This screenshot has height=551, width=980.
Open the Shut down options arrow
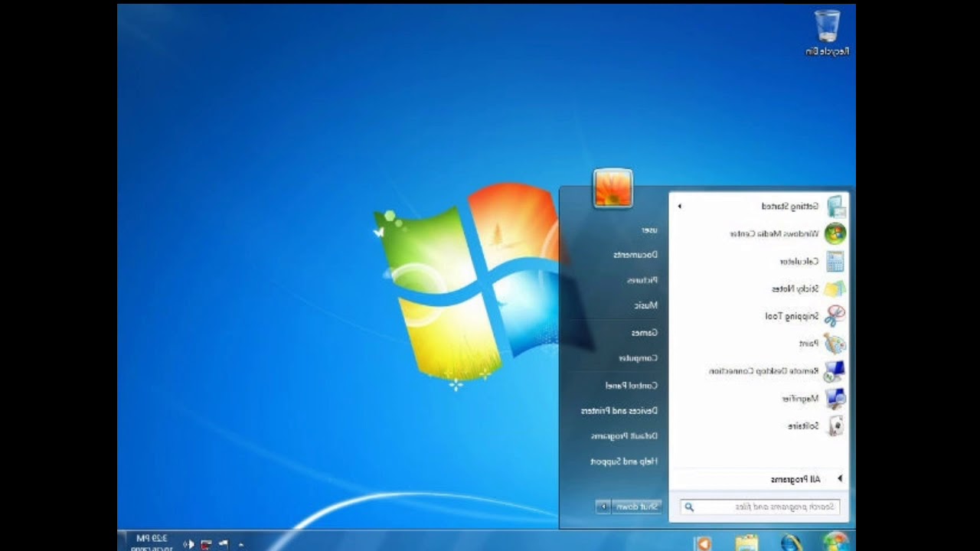click(603, 507)
